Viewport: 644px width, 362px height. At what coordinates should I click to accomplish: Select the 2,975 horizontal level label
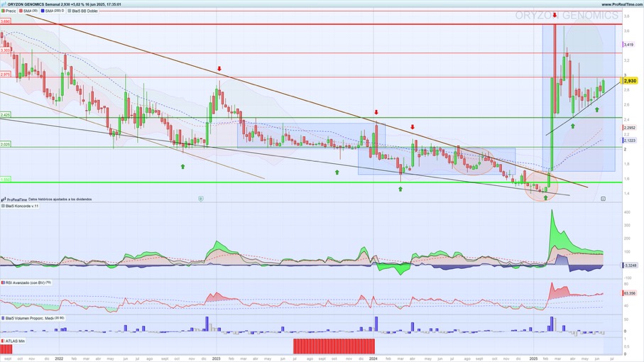pos(6,75)
